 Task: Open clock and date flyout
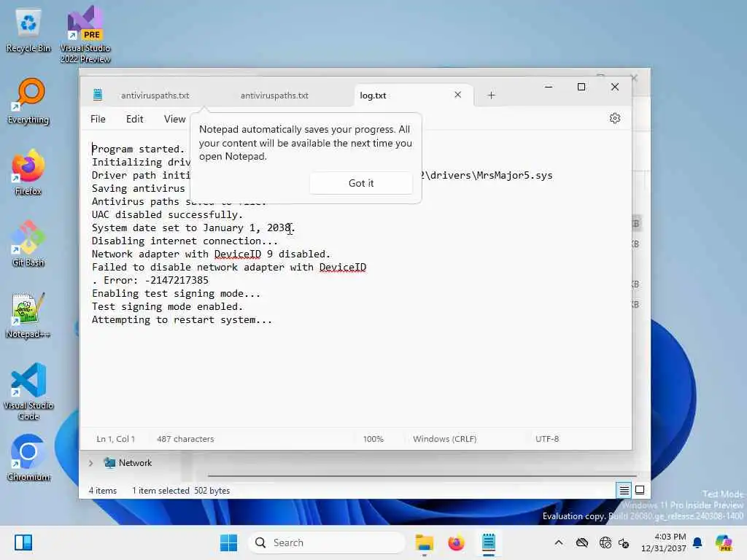[663, 542]
